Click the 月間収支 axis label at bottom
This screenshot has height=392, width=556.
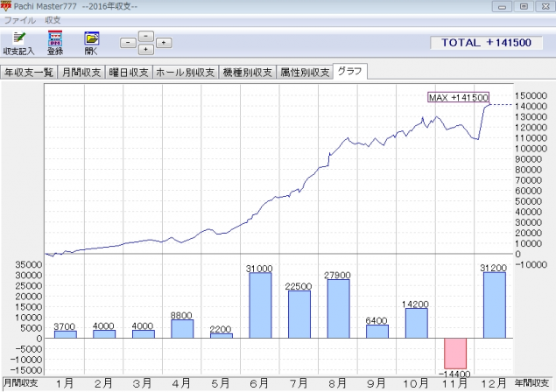[x=20, y=382]
